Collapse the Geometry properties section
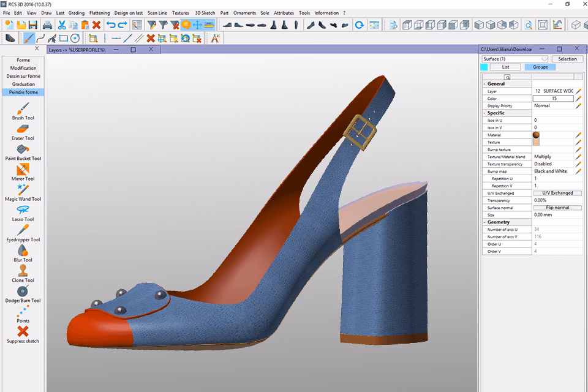Image resolution: width=588 pixels, height=392 pixels. pos(485,222)
